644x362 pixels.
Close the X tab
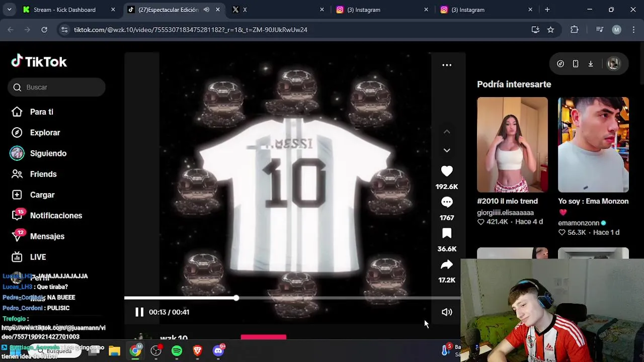(322, 10)
